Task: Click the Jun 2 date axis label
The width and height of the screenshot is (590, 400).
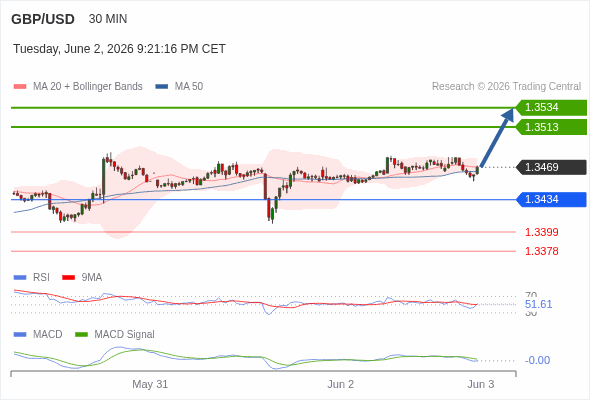Action: (341, 385)
